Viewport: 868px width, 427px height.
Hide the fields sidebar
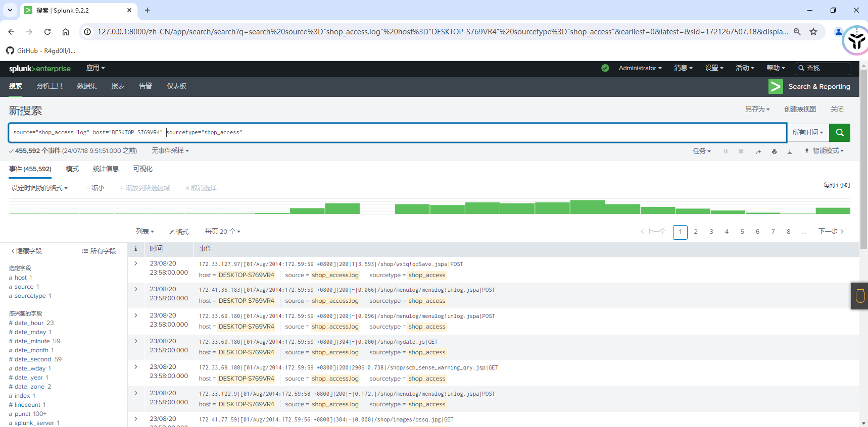click(26, 251)
